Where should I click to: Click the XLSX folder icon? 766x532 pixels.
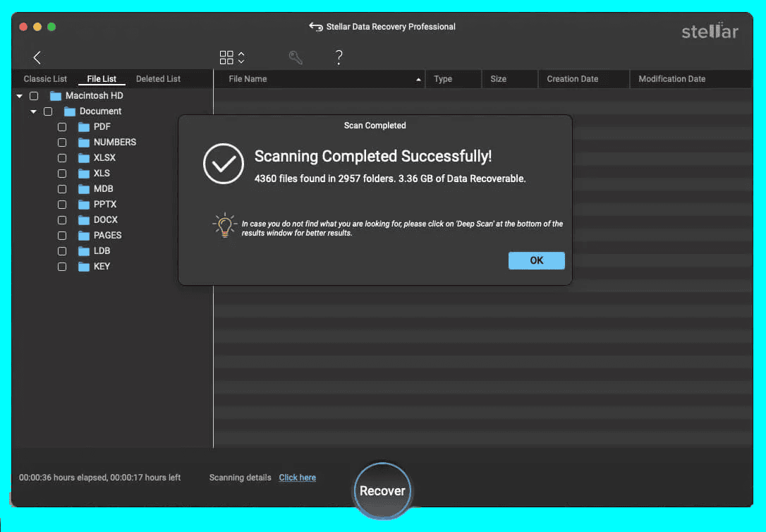pyautogui.click(x=84, y=158)
